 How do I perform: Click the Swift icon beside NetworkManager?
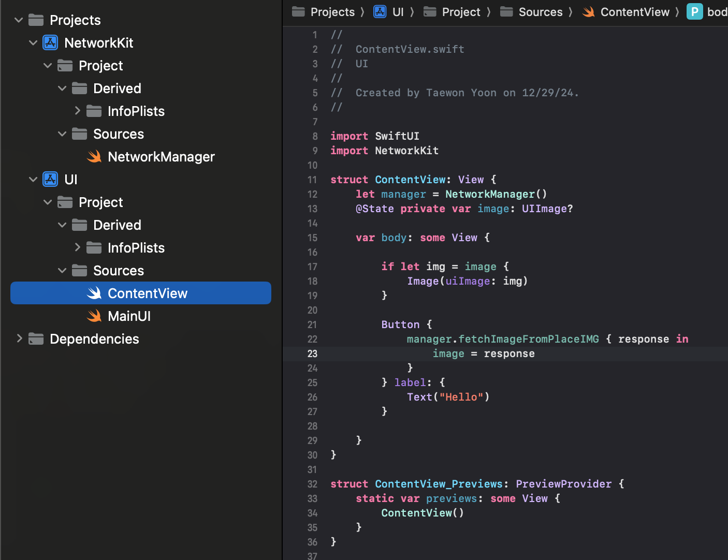click(x=94, y=157)
